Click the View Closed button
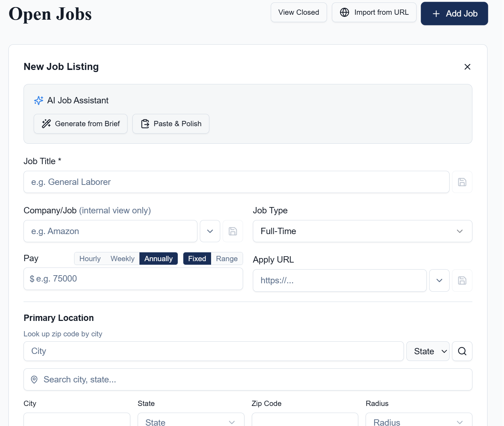 pos(299,12)
